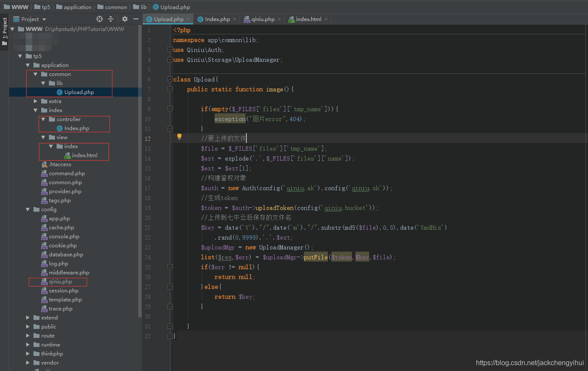Viewport: 588px width, 371px height.
Task: Expand the runtime folder
Action: click(28, 345)
